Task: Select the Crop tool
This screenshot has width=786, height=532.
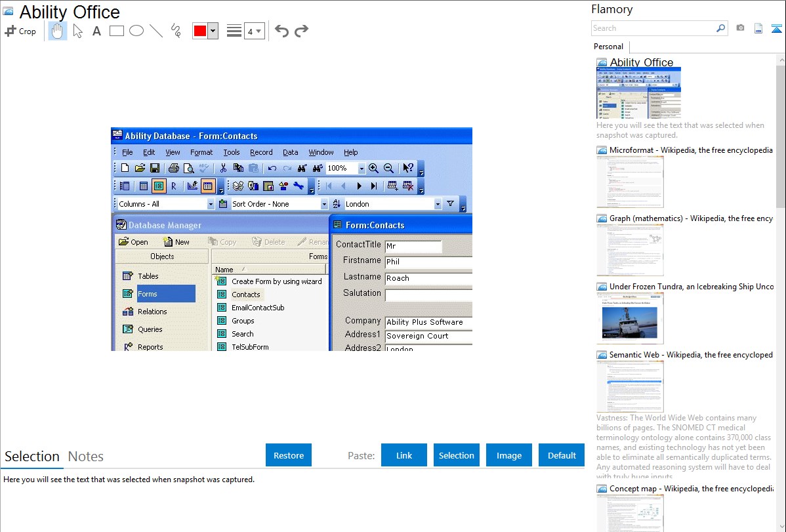Action: pos(20,31)
